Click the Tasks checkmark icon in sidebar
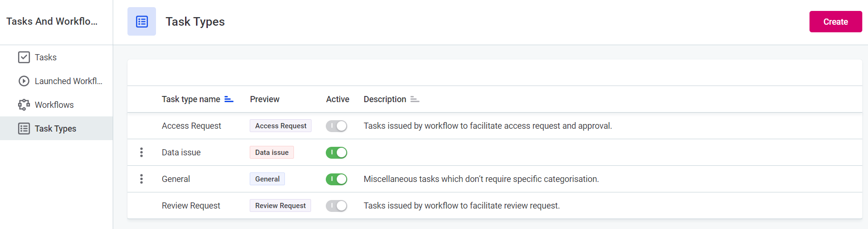 (x=24, y=57)
